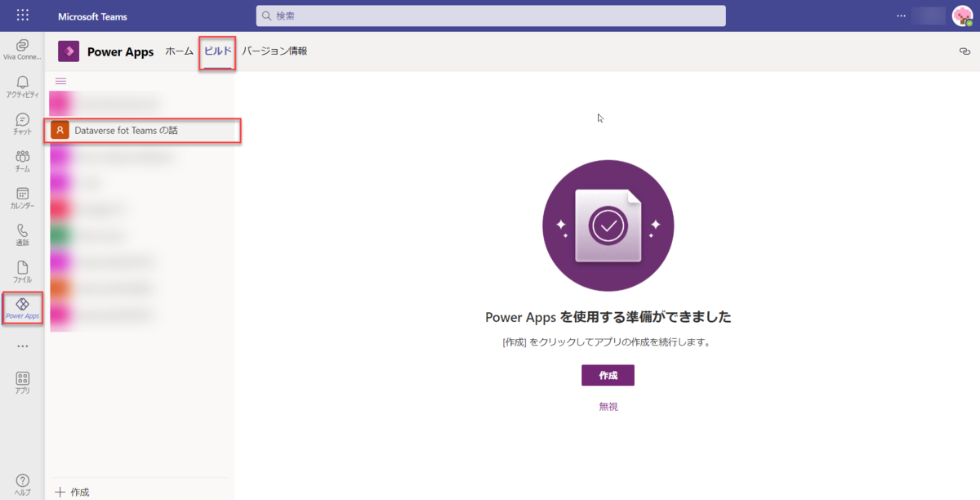Copy link icon at top right
The height and width of the screenshot is (500, 980).
tap(964, 51)
